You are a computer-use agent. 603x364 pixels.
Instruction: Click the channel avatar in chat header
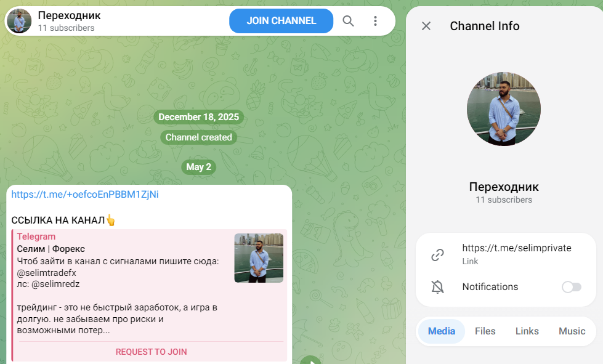[19, 21]
